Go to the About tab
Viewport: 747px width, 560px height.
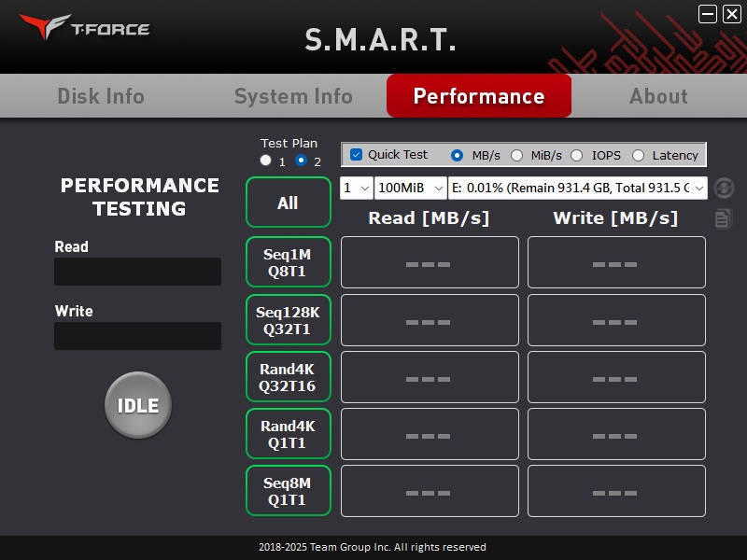click(x=658, y=96)
